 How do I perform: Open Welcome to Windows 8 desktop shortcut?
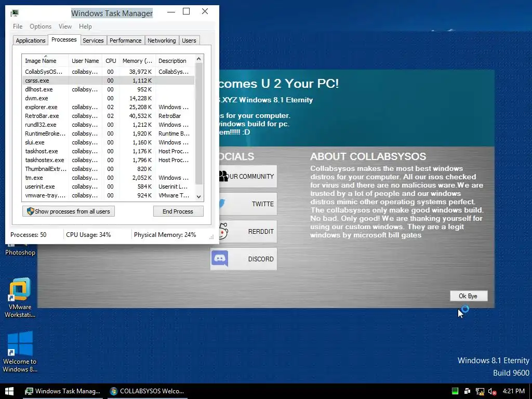(x=20, y=352)
